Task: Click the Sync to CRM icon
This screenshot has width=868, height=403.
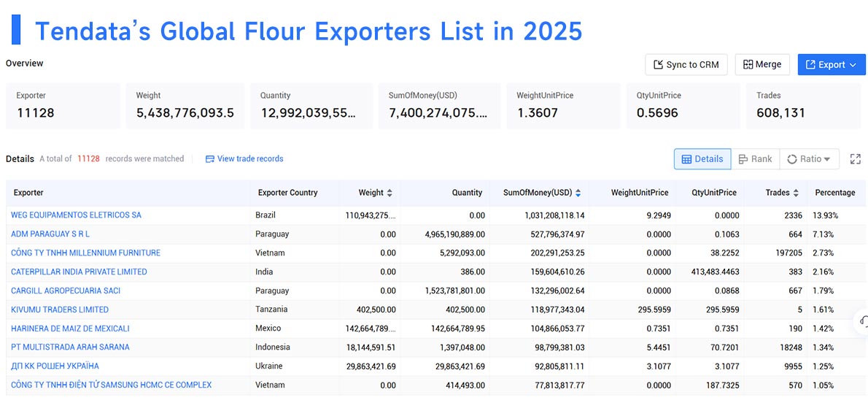Action: pos(658,65)
